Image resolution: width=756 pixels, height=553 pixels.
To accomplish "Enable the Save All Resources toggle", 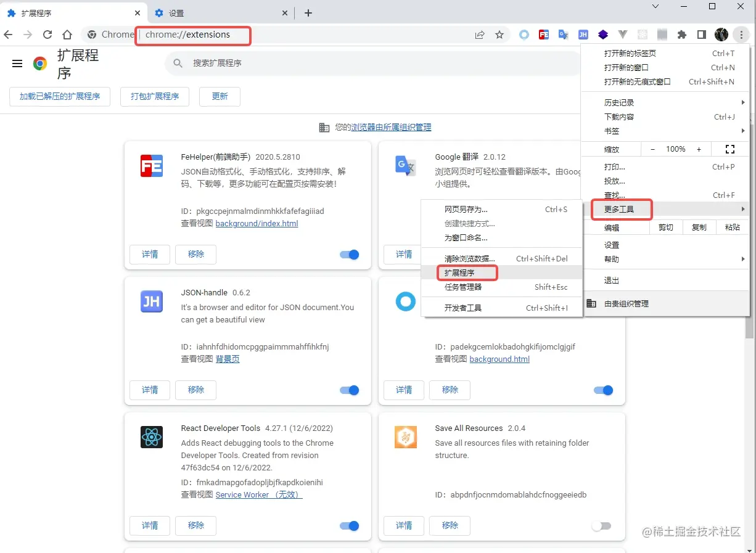I will click(x=601, y=526).
